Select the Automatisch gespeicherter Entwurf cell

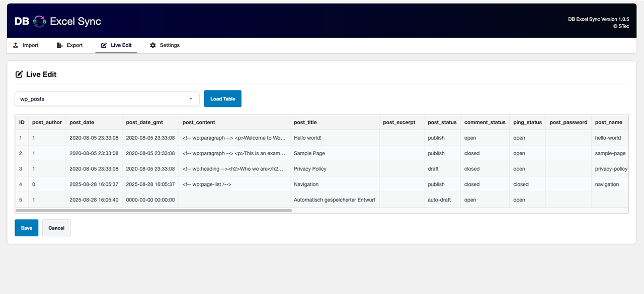(x=334, y=200)
